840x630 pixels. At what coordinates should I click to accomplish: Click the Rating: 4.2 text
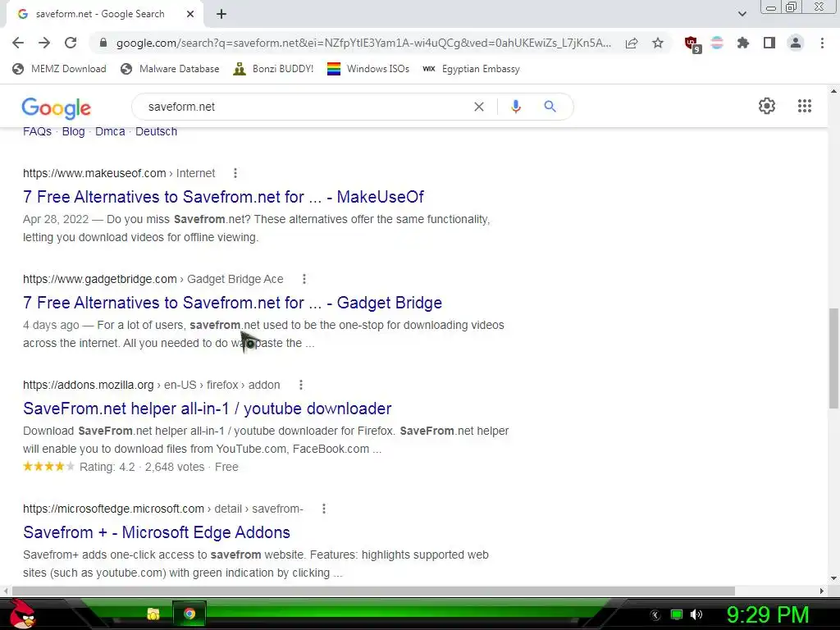pyautogui.click(x=107, y=467)
